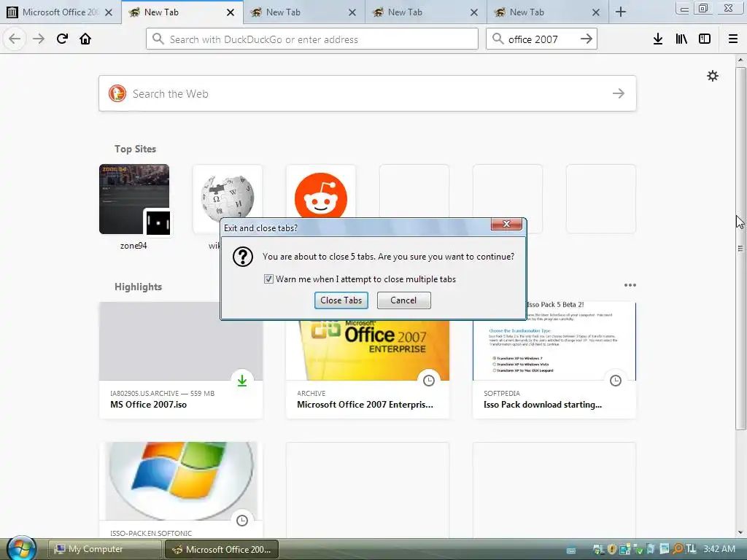Open the home page via house icon

pos(85,39)
